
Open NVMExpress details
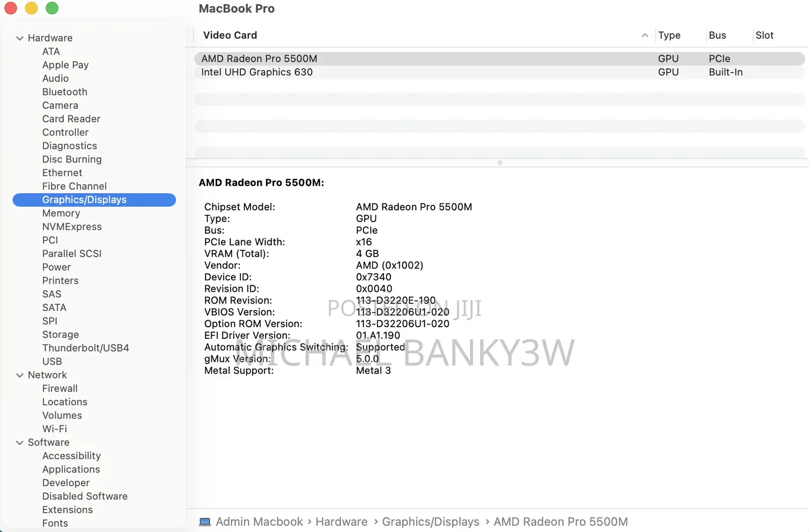coord(72,227)
